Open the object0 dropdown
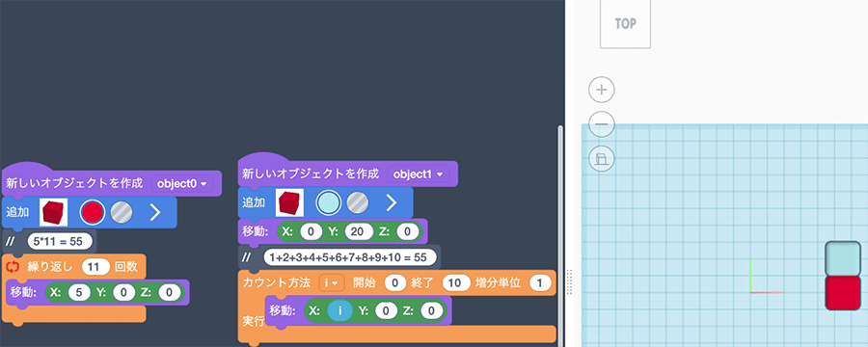 tap(182, 184)
